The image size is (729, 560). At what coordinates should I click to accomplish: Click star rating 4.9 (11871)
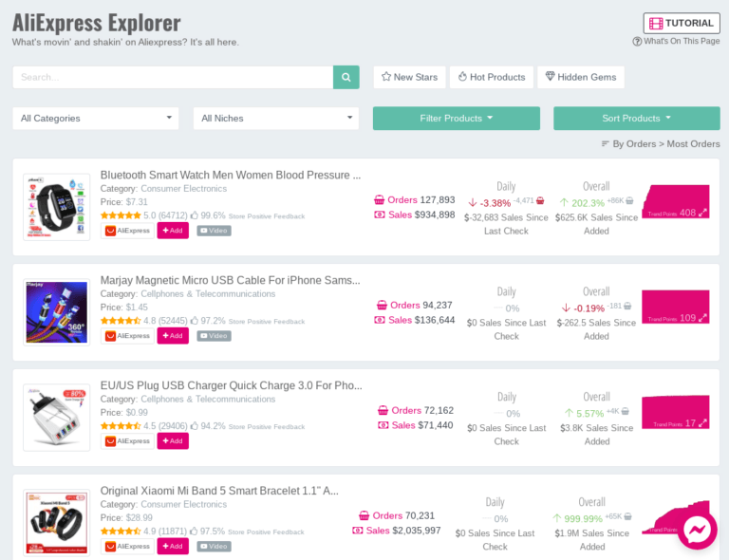pyautogui.click(x=143, y=532)
